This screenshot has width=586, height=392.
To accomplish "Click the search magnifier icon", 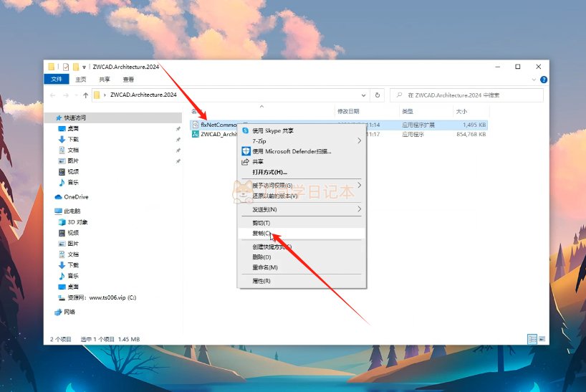I will pos(399,95).
